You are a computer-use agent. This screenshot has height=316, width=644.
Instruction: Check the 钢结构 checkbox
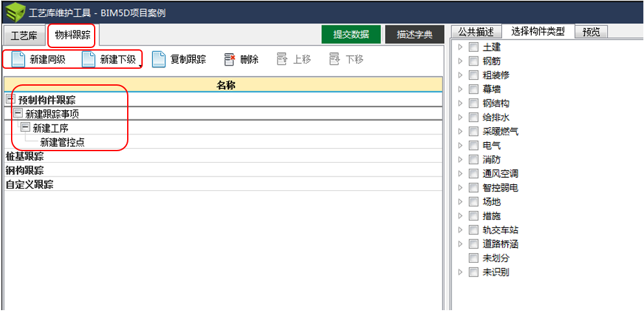tap(473, 104)
